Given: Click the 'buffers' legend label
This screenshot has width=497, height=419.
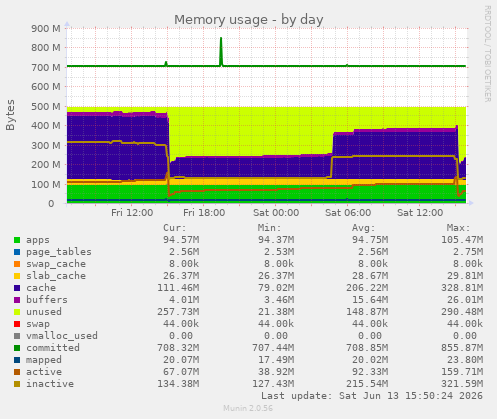Looking at the screenshot, I should coord(47,300).
